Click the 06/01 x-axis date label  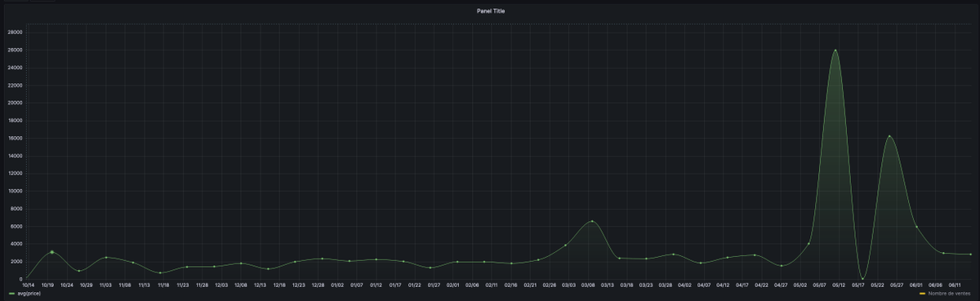(916, 286)
